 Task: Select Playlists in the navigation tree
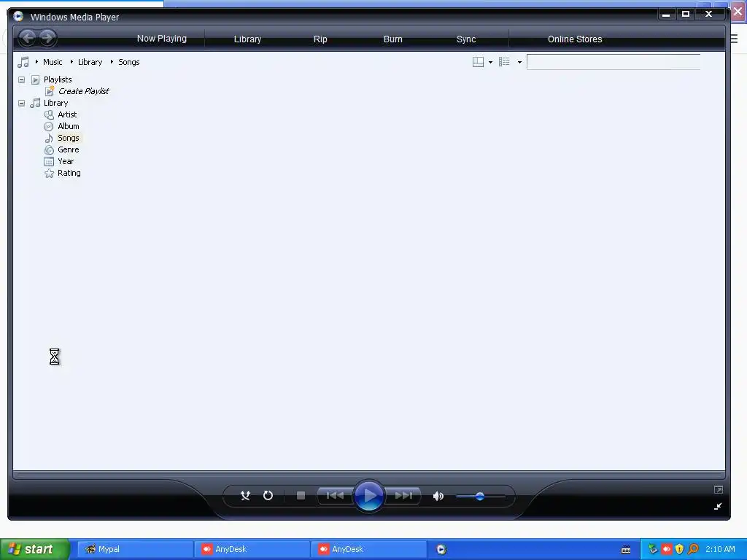[x=58, y=79]
